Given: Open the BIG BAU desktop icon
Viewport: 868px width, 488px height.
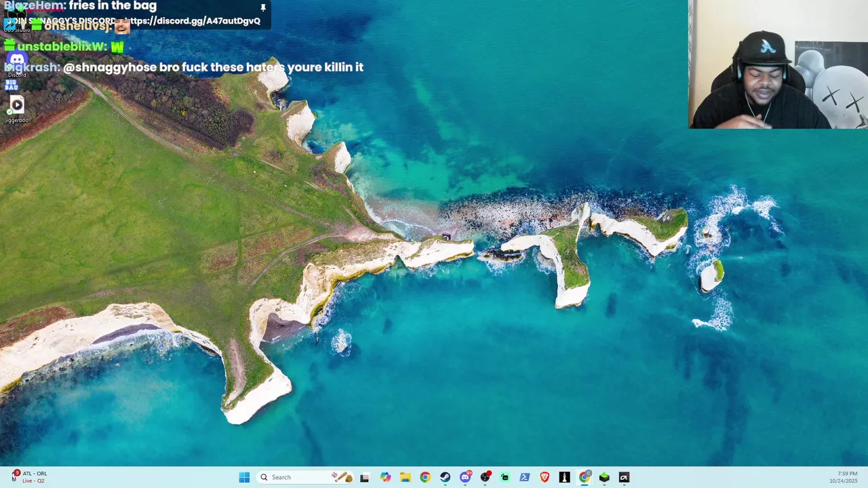Looking at the screenshot, I should (12, 85).
